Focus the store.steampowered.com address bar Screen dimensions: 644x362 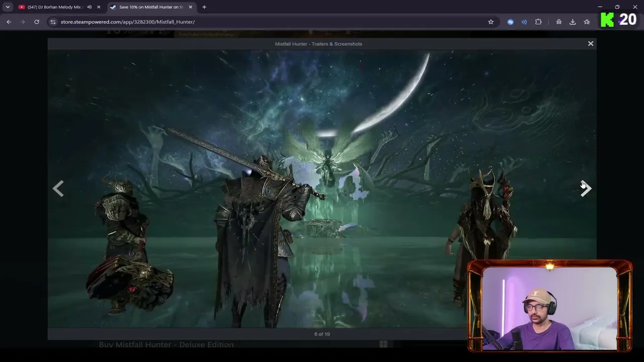tap(272, 22)
